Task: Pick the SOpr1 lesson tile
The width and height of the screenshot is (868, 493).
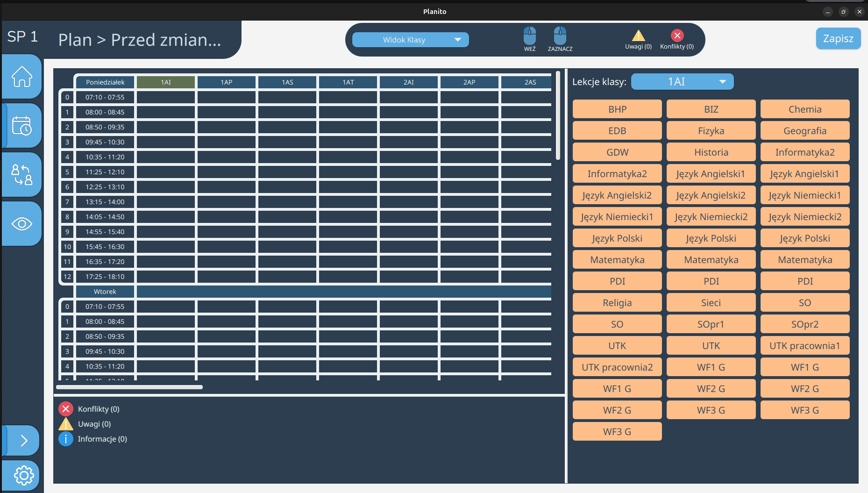Action: coord(711,324)
